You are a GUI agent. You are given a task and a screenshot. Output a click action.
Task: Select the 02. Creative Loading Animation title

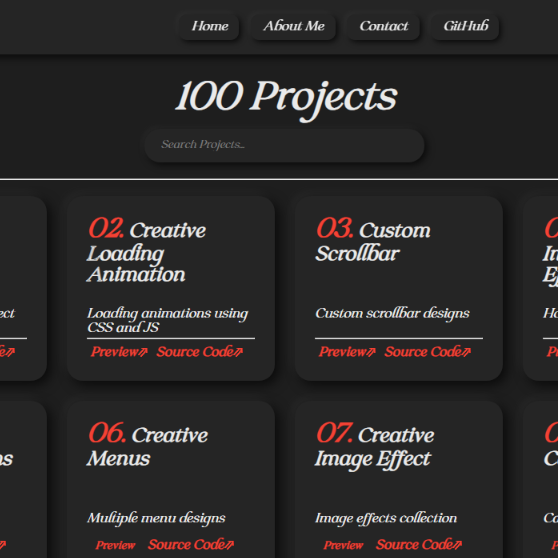(x=147, y=251)
